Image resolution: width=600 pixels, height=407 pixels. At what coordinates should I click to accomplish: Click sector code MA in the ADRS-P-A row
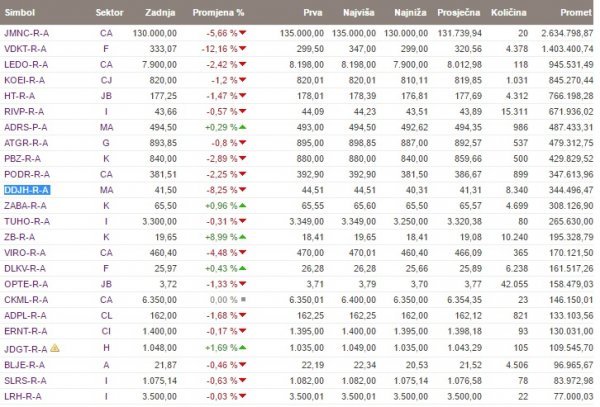106,127
